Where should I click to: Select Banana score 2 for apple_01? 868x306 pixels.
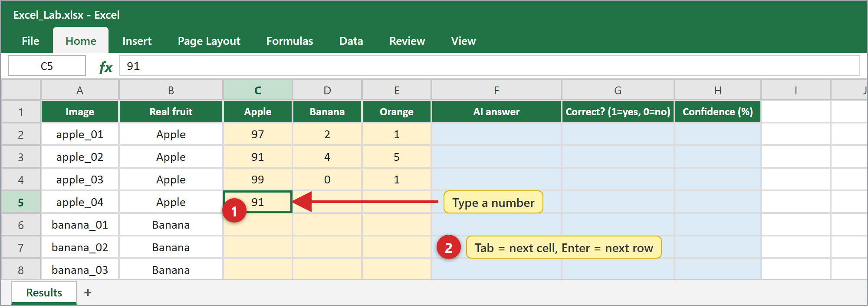[x=327, y=134]
